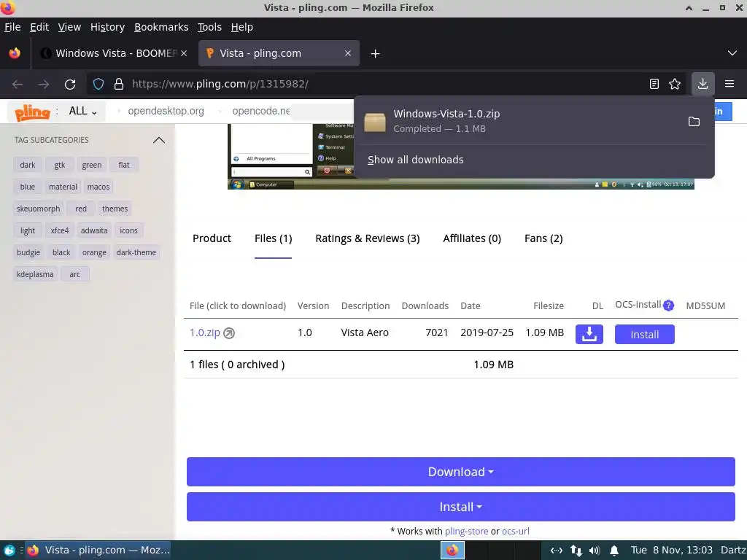
Task: Reload the current page
Action: point(70,85)
